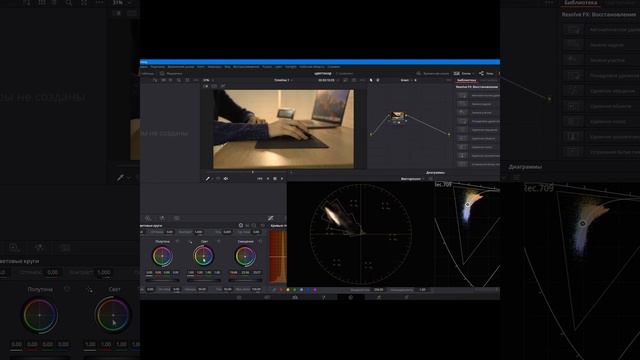Select the arrow pointer tool in node toolbar
The image size is (640, 360).
point(371,80)
